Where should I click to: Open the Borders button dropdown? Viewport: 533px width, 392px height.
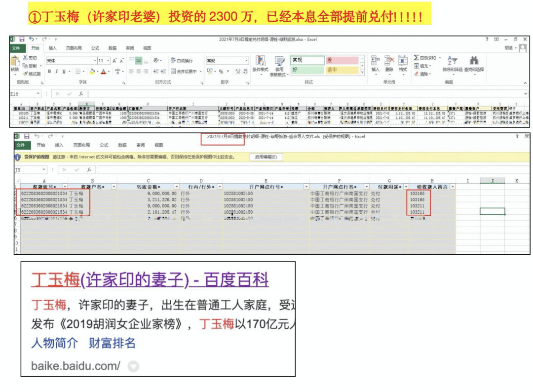[x=83, y=72]
